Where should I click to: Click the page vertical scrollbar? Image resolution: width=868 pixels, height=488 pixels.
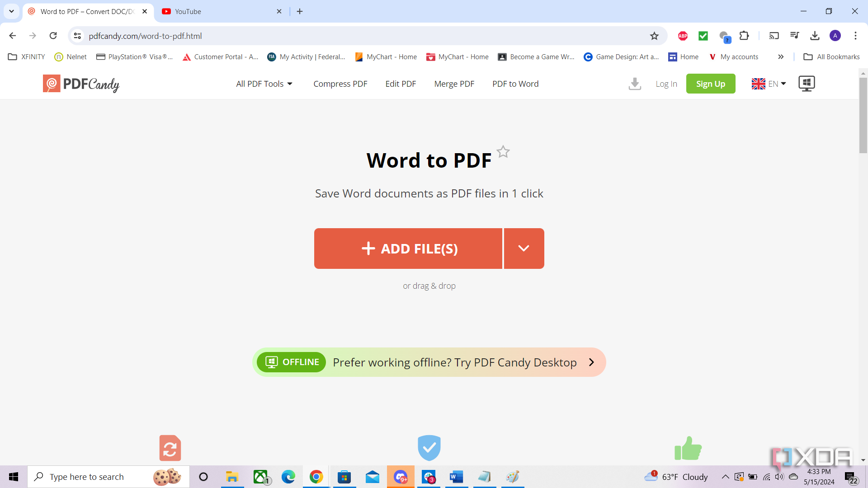863,115
